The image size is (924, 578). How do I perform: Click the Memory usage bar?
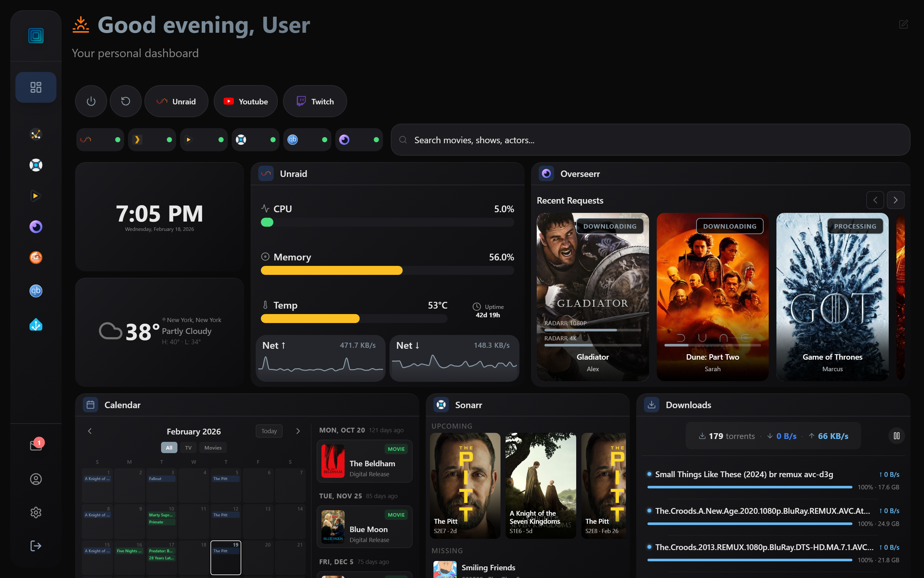(x=387, y=270)
